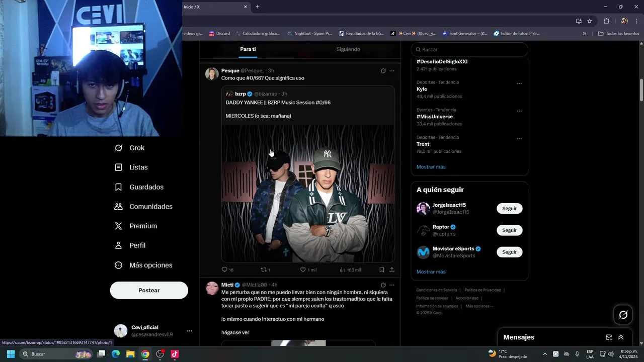
Task: Click Grok icon on Micti's post
Action: (x=383, y=285)
